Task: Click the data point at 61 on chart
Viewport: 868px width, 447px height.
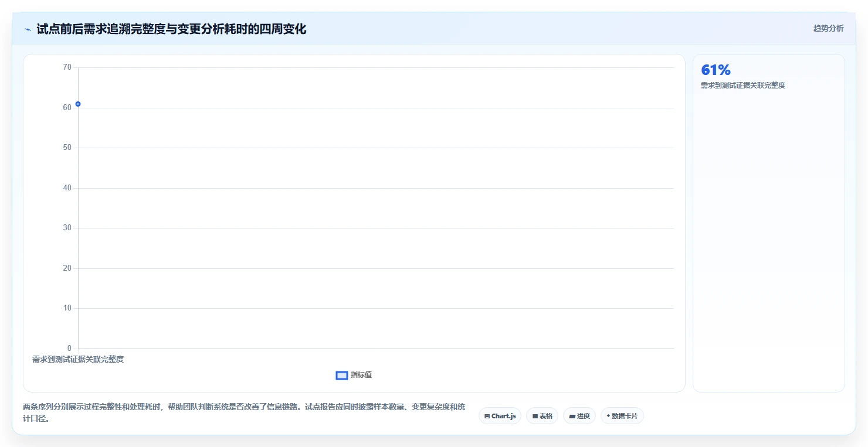Action: coord(78,104)
